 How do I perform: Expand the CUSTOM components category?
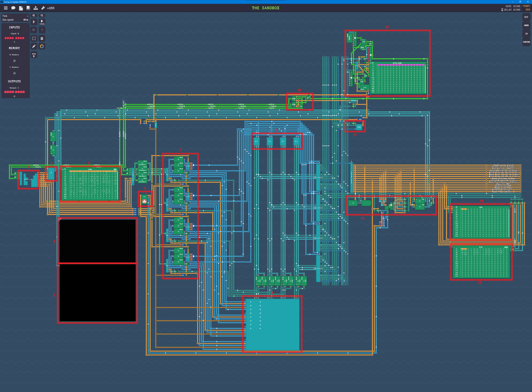point(527,42)
